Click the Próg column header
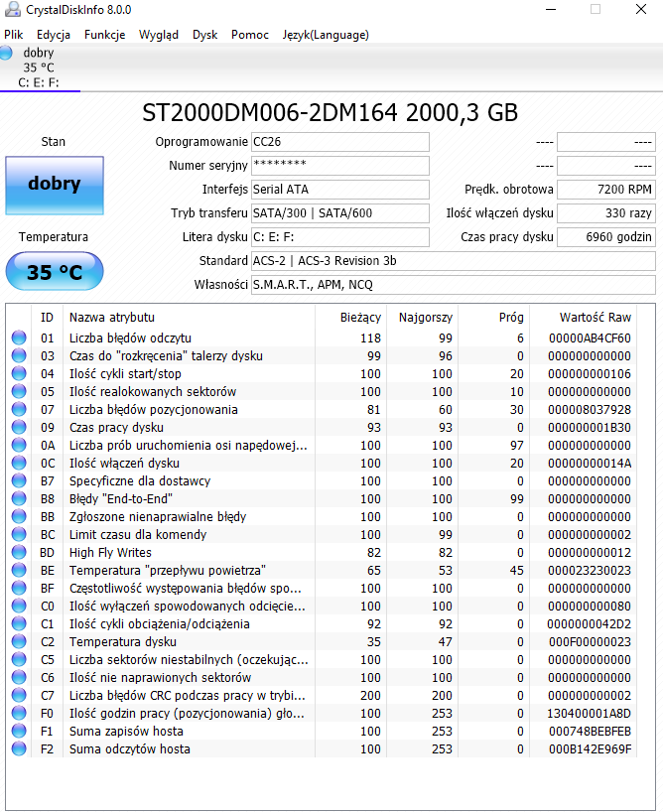This screenshot has width=663, height=812. click(x=493, y=317)
